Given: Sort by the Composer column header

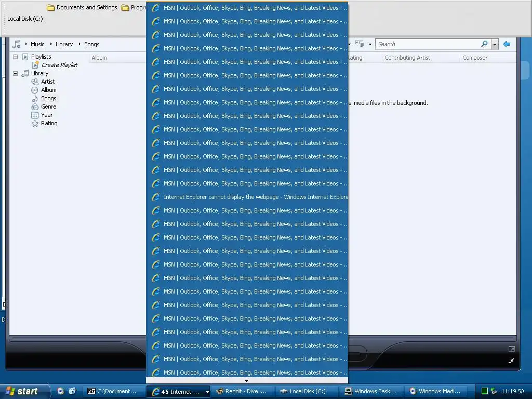Looking at the screenshot, I should click(488, 58).
